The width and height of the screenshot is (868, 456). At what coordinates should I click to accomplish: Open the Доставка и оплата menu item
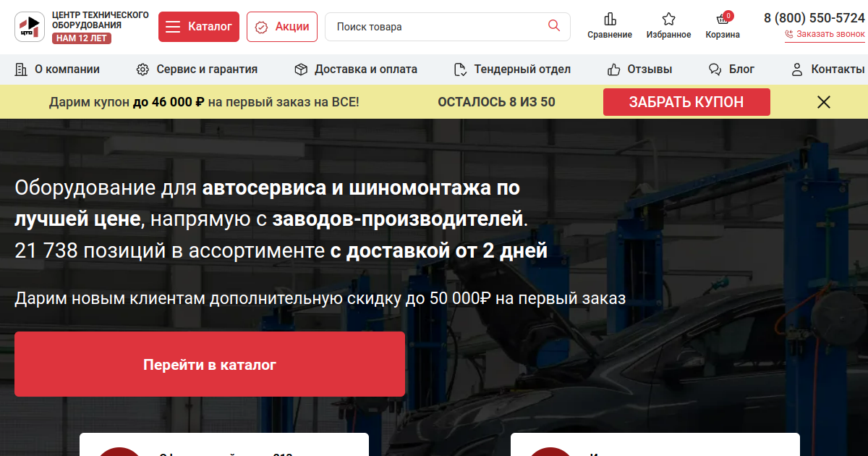[x=356, y=69]
